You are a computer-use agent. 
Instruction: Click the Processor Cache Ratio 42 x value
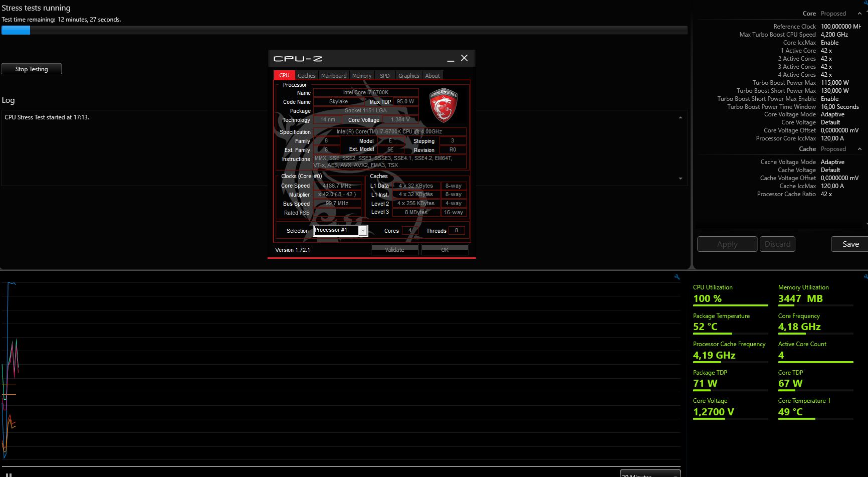826,194
